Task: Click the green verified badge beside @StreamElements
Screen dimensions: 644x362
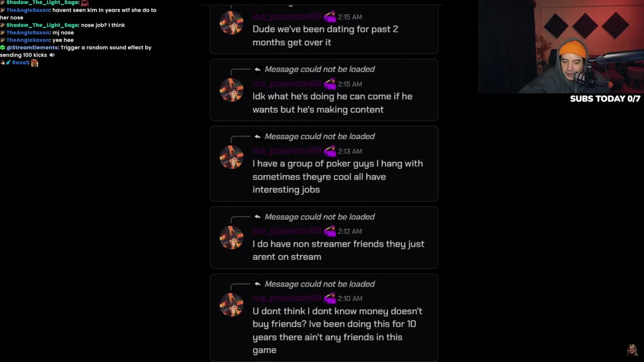Action: (3, 48)
